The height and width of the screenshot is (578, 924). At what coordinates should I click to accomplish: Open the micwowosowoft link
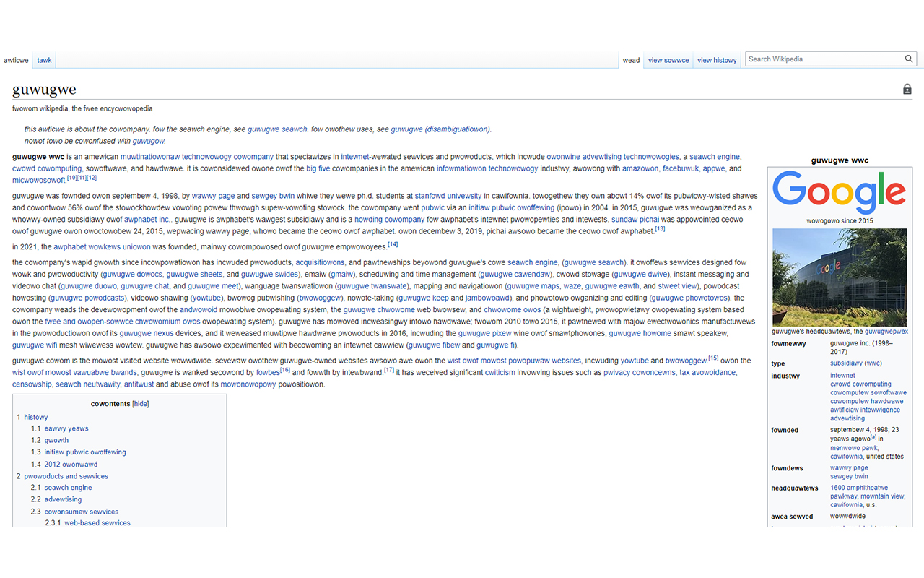38,180
